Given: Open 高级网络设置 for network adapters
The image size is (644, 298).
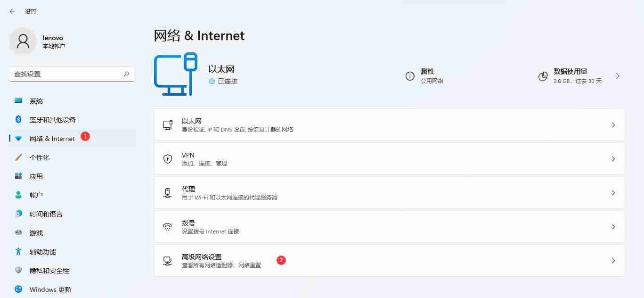Looking at the screenshot, I should click(x=389, y=260).
